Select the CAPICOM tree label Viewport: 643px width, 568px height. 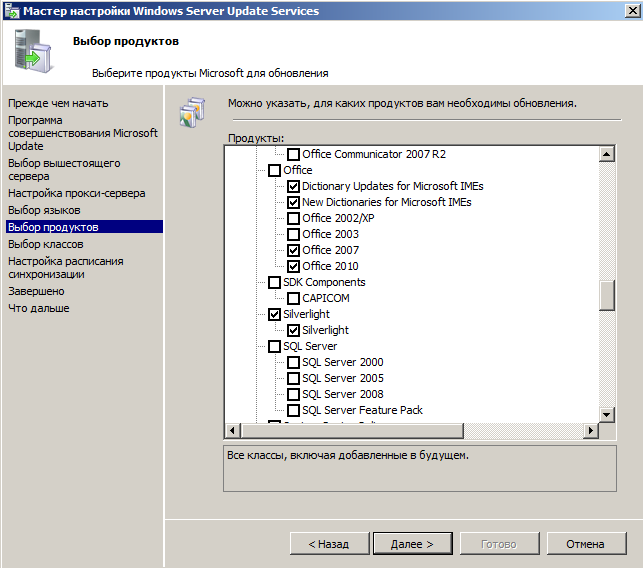pos(326,298)
